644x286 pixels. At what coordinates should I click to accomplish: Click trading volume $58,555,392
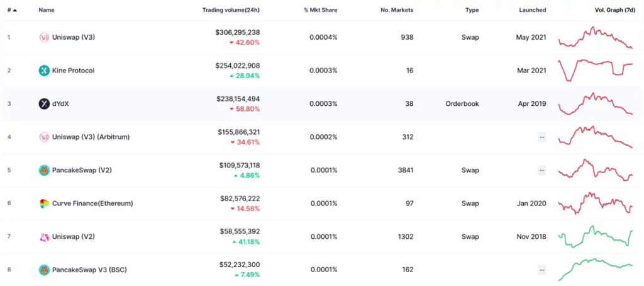[x=240, y=232]
